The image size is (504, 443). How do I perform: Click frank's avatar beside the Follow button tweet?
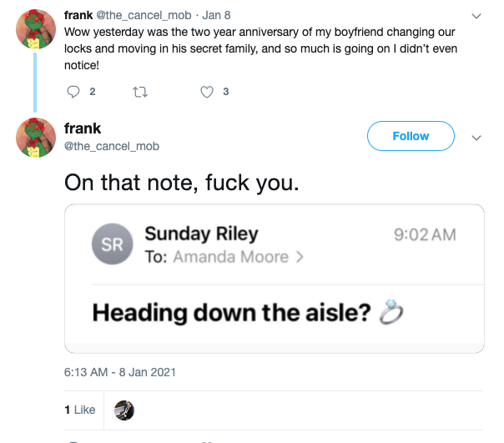(37, 138)
